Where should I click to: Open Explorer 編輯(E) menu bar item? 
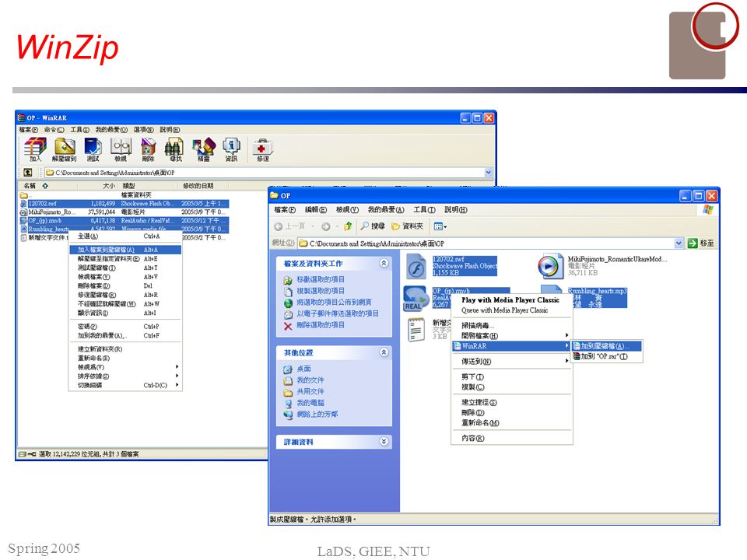click(316, 209)
